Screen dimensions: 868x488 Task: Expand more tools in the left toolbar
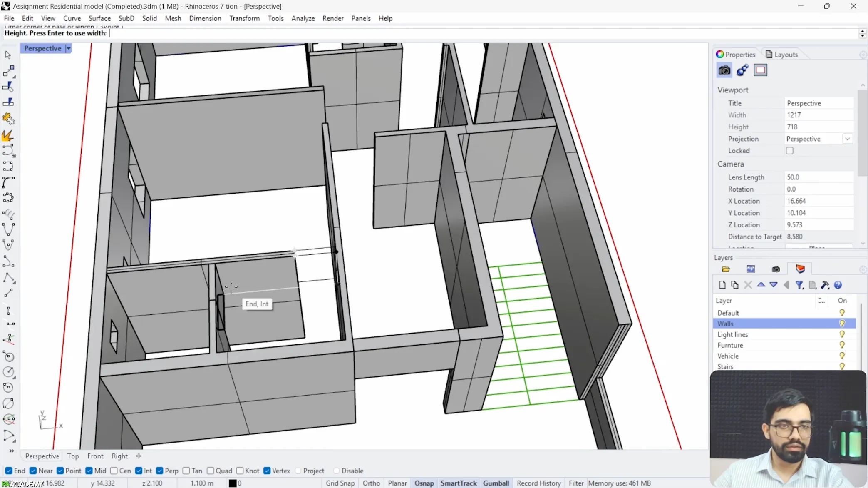coord(12,451)
